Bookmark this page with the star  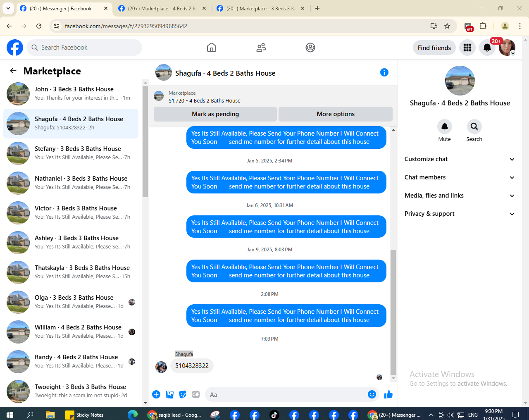(x=447, y=26)
